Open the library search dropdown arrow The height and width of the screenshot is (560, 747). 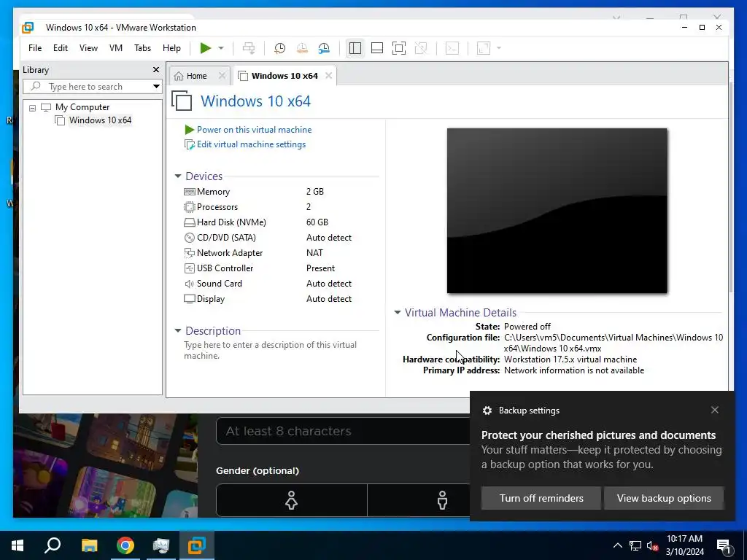coord(156,87)
